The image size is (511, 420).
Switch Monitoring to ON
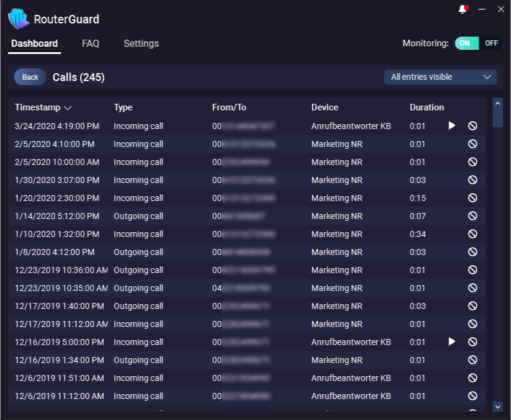tap(467, 43)
